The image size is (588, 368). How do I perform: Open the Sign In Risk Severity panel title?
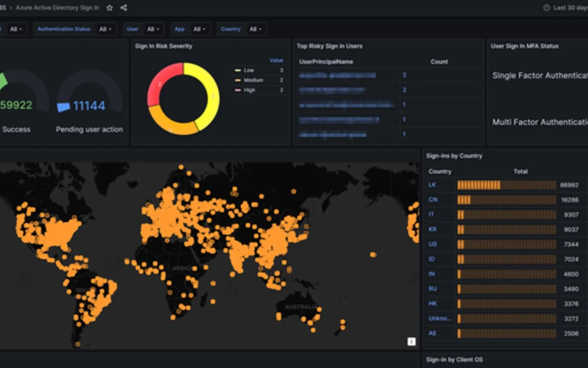tap(163, 46)
